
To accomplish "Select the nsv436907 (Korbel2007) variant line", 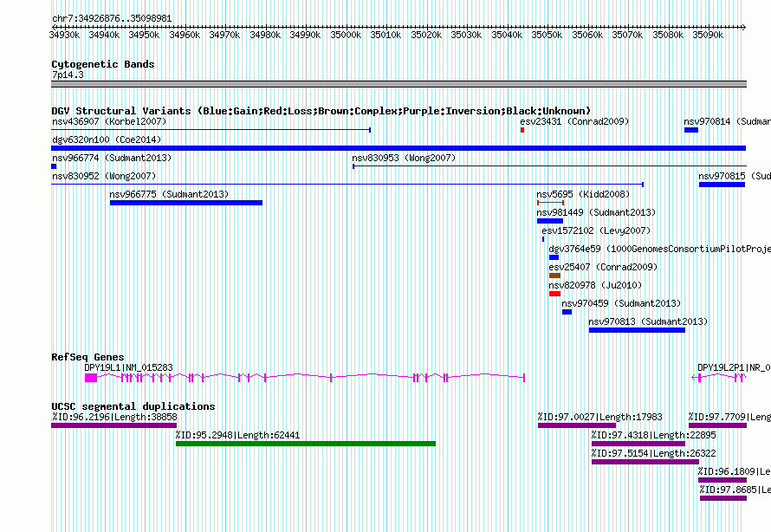I will tap(211, 130).
